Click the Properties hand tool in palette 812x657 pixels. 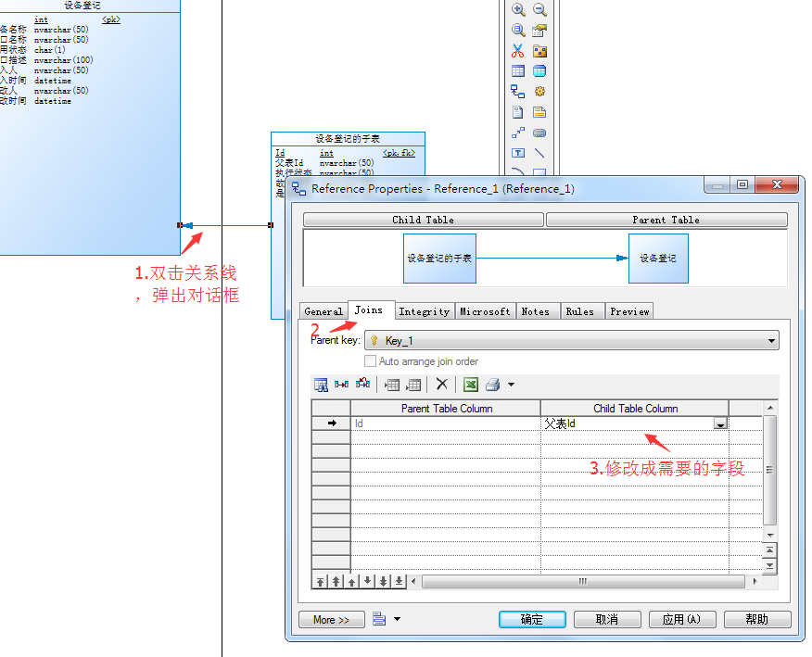[x=539, y=30]
